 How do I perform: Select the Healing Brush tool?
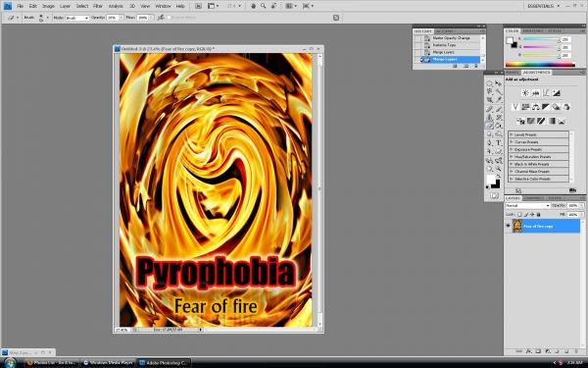489,109
